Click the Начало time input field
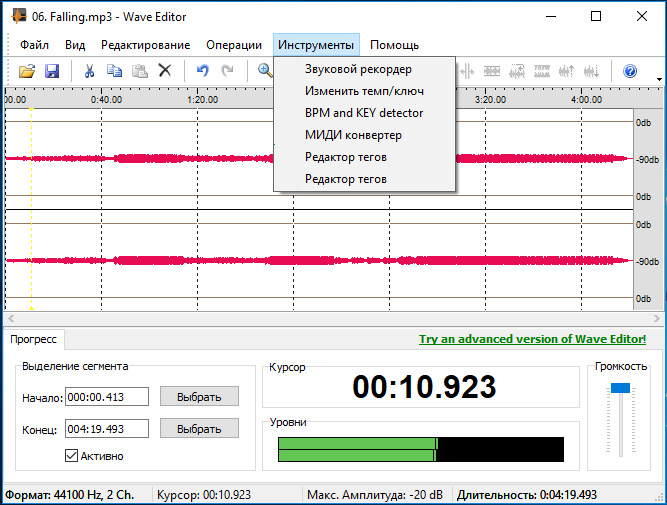 (107, 397)
